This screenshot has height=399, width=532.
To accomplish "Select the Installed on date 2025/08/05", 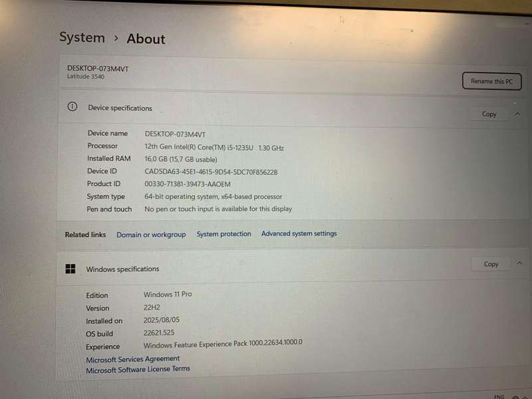I will coord(162,320).
